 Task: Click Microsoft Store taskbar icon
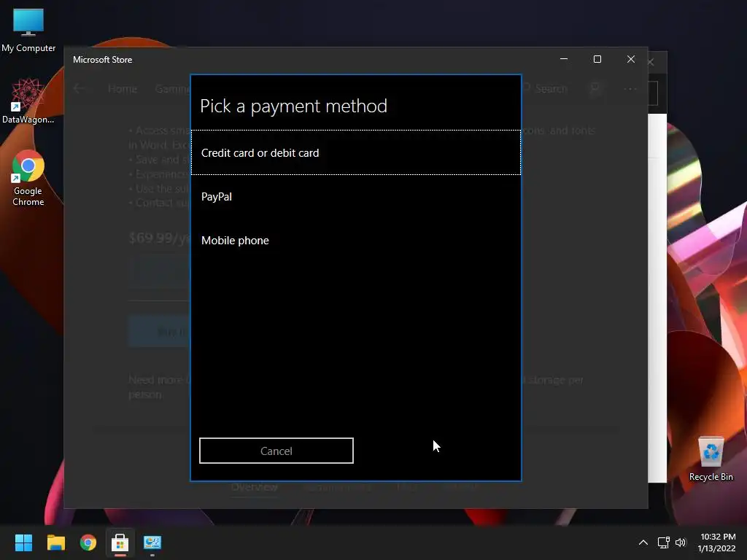point(120,542)
